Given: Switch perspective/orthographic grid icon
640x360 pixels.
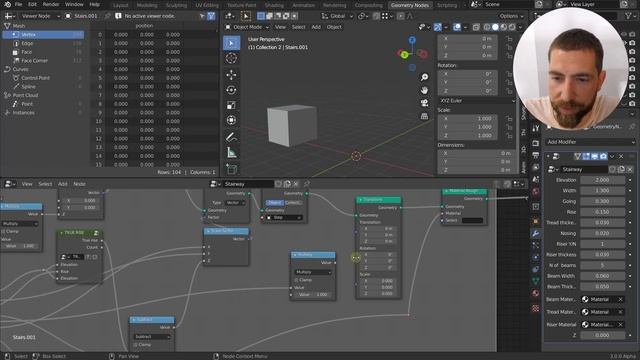Looking at the screenshot, I should [424, 116].
